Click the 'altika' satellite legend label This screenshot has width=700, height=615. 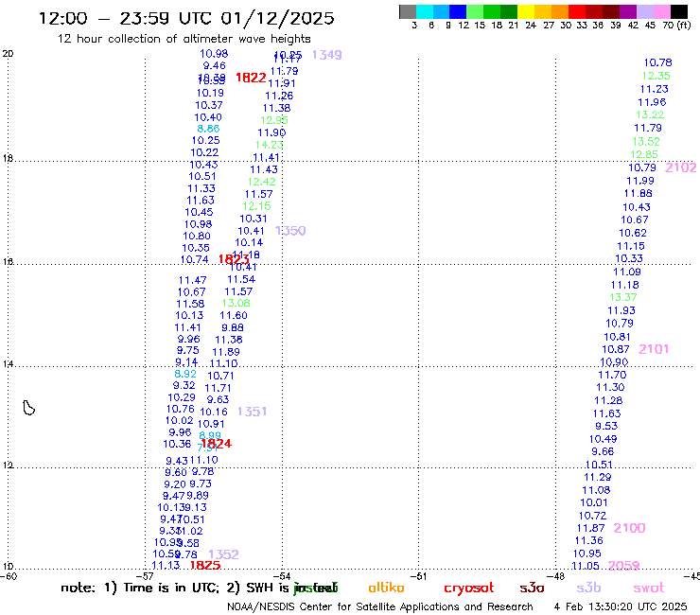pyautogui.click(x=386, y=588)
